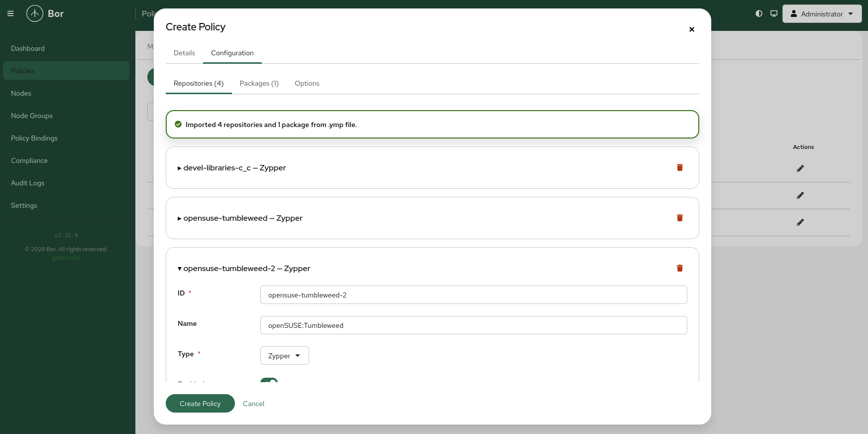The width and height of the screenshot is (868, 434).
Task: Collapse the opensuse-tumbleweed-2 – Zypper repository
Action: coord(244,269)
